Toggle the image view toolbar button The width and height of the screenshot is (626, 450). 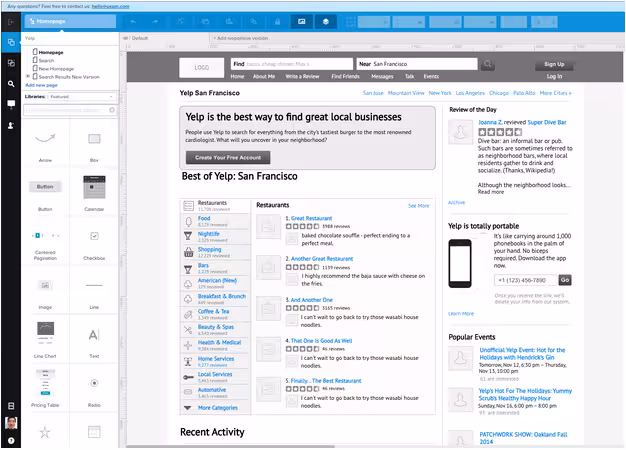click(301, 22)
